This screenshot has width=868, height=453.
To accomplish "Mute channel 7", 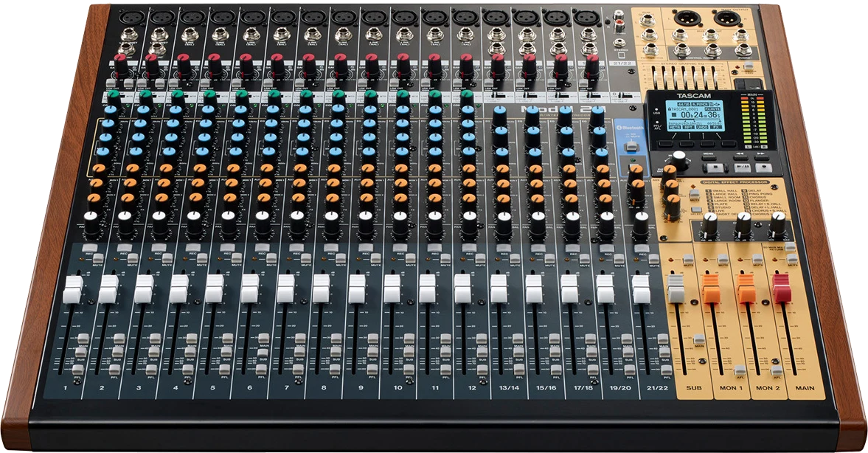I will [306, 259].
